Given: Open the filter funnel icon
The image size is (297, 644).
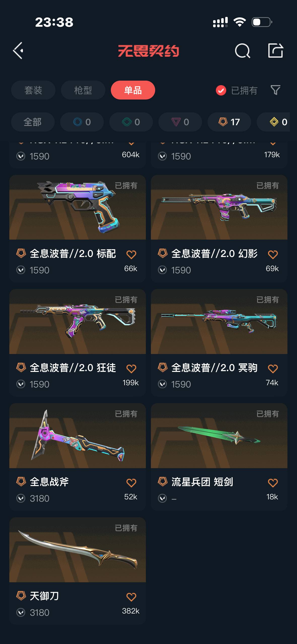Looking at the screenshot, I should pyautogui.click(x=275, y=90).
